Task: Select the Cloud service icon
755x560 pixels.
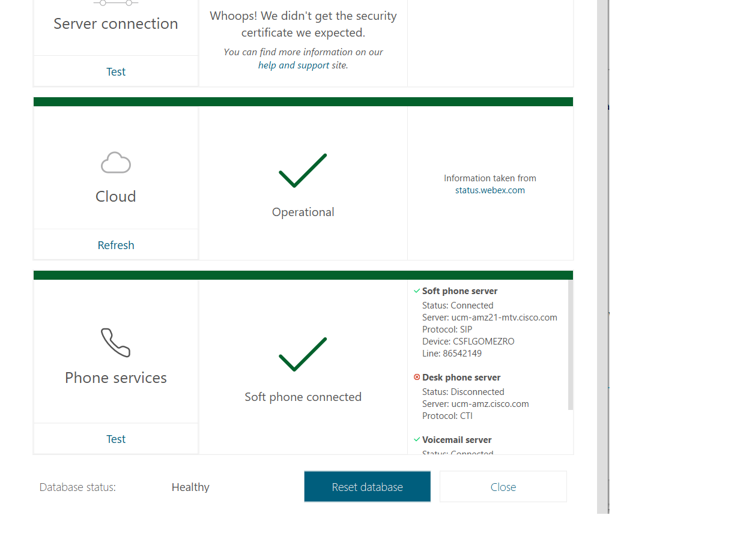Action: 115,162
